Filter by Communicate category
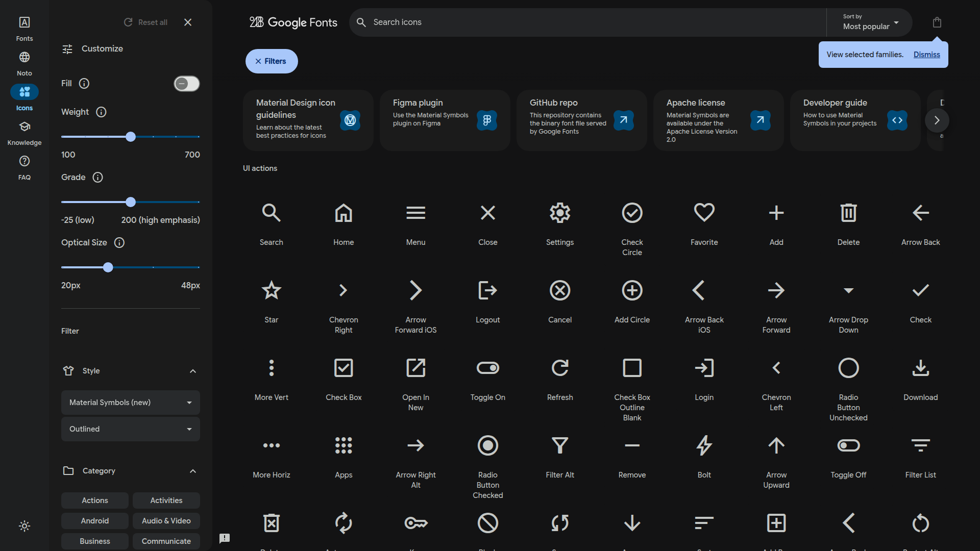980x551 pixels. coord(166,541)
